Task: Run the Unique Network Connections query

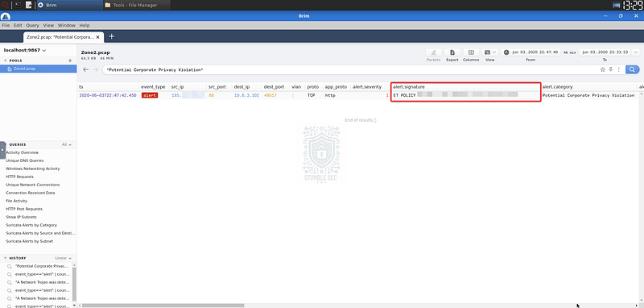Action: tap(33, 185)
